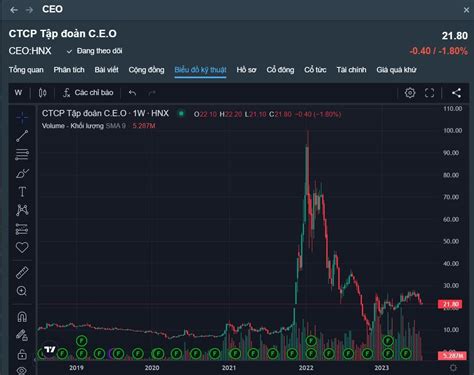Screen dimensions: 474x375
Task: Toggle stay in drawing mode
Action: click(x=22, y=335)
